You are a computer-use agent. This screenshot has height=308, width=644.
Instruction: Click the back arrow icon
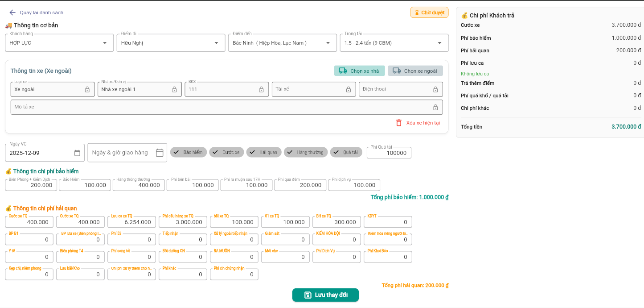(x=12, y=12)
